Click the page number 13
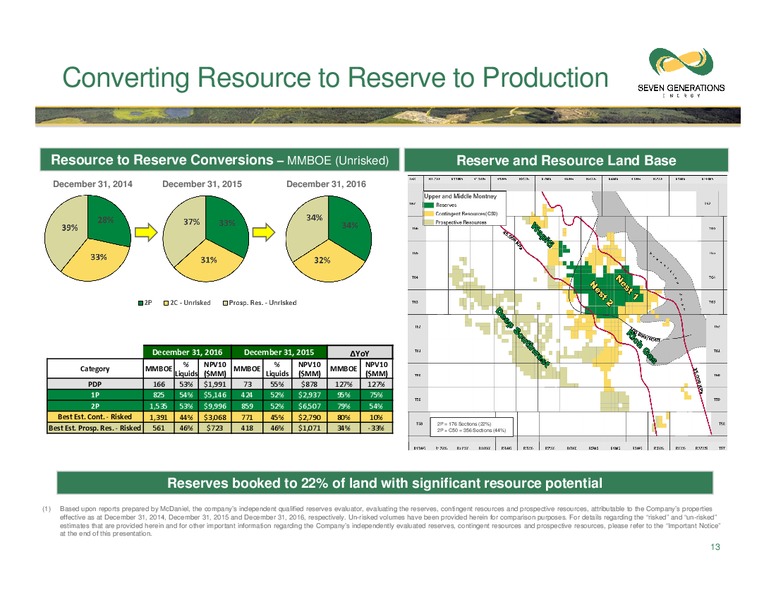 (x=715, y=547)
